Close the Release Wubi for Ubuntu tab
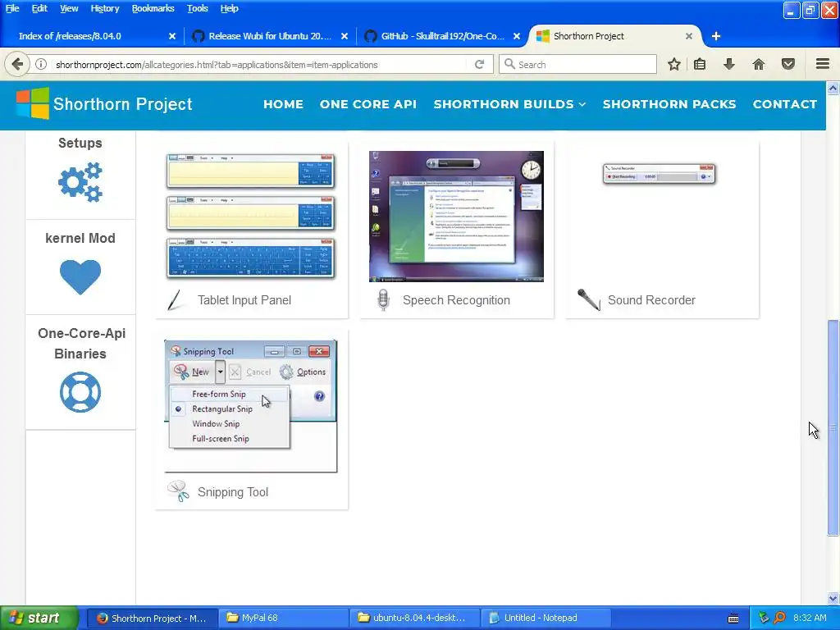The width and height of the screenshot is (840, 630). coord(345,36)
